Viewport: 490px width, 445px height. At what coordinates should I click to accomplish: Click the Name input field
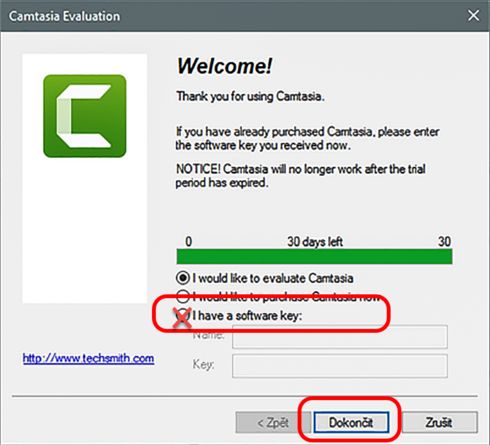[x=340, y=337]
